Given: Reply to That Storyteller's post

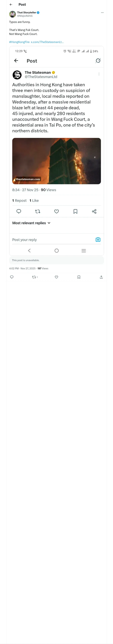Looking at the screenshot, I should coord(12,277).
